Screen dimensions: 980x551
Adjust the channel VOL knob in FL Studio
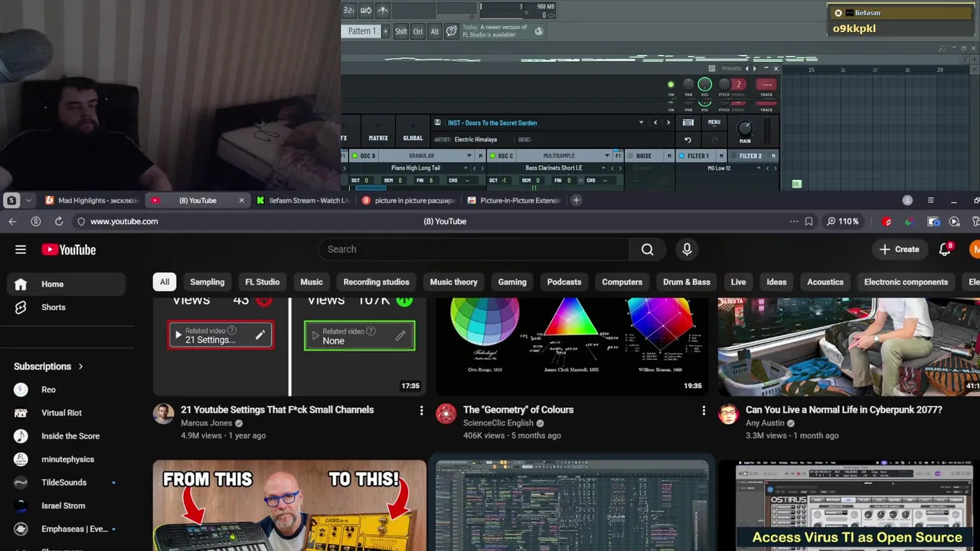(x=704, y=85)
